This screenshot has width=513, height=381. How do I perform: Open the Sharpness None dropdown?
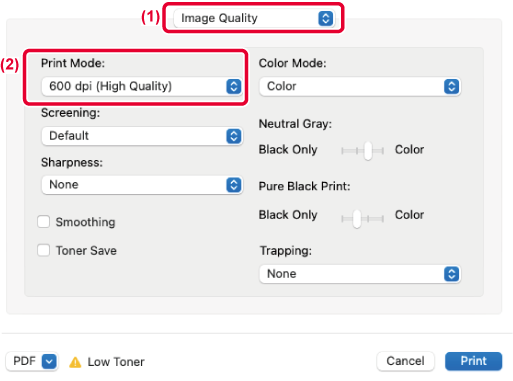tap(142, 185)
